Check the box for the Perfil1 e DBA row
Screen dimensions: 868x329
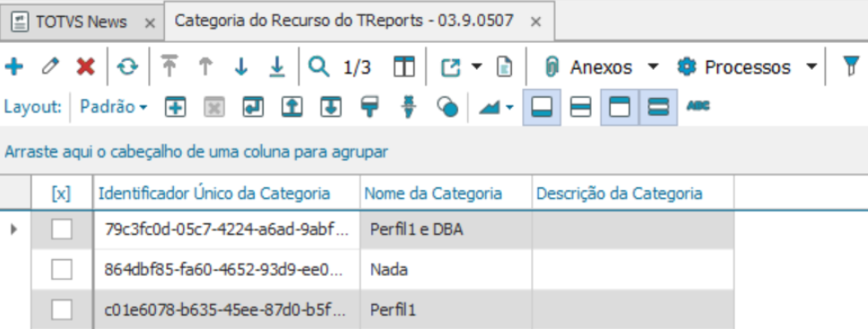[x=62, y=229]
